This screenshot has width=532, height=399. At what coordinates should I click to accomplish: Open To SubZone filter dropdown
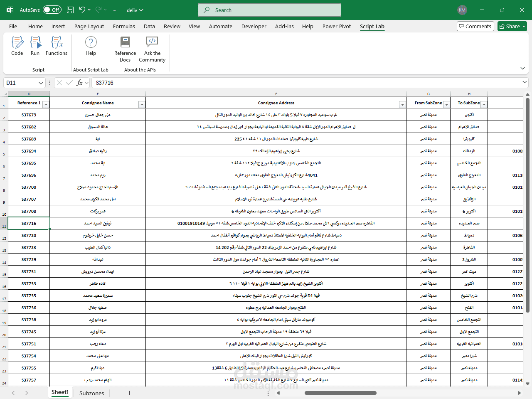click(x=484, y=105)
